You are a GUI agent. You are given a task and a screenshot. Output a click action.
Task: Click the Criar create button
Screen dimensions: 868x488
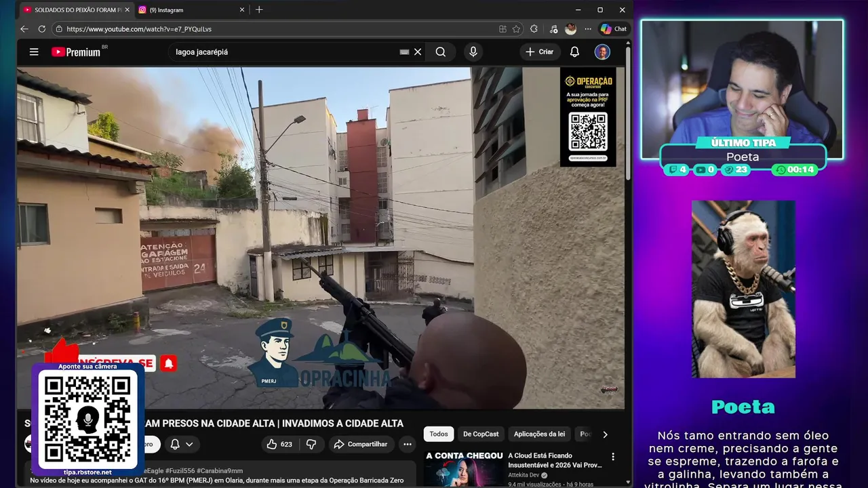[540, 52]
